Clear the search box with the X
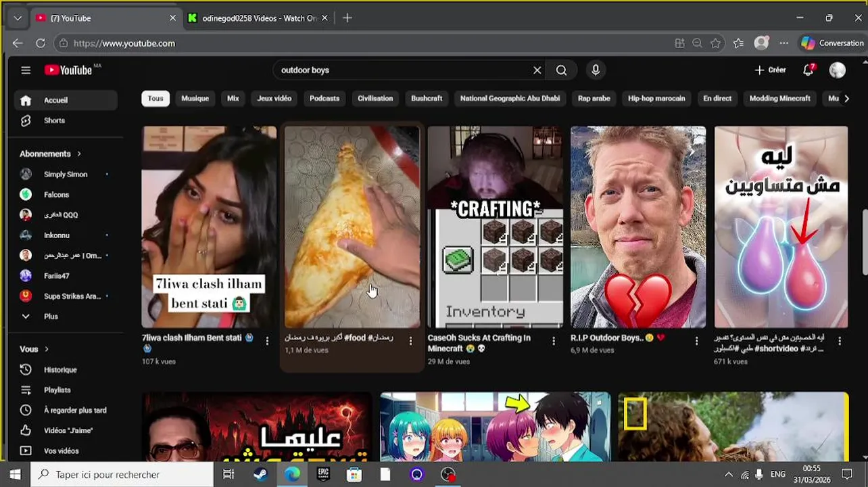 (537, 70)
